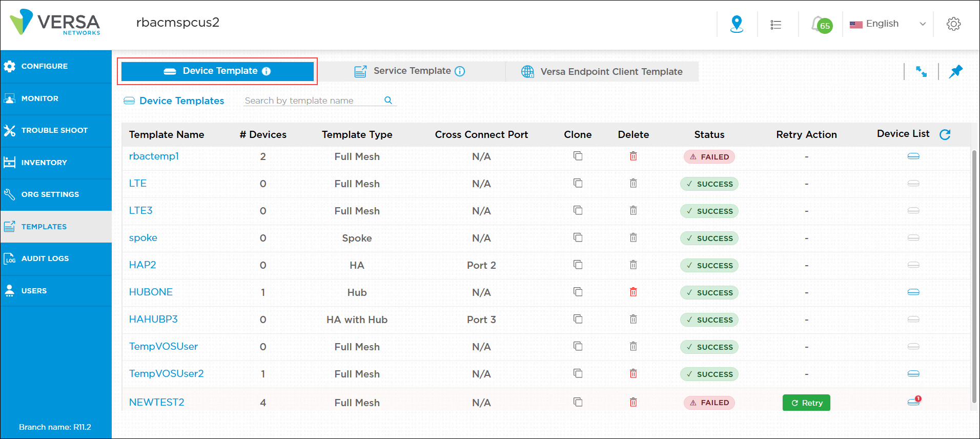980x439 pixels.
Task: Delete the HUBONE template
Action: (x=633, y=292)
